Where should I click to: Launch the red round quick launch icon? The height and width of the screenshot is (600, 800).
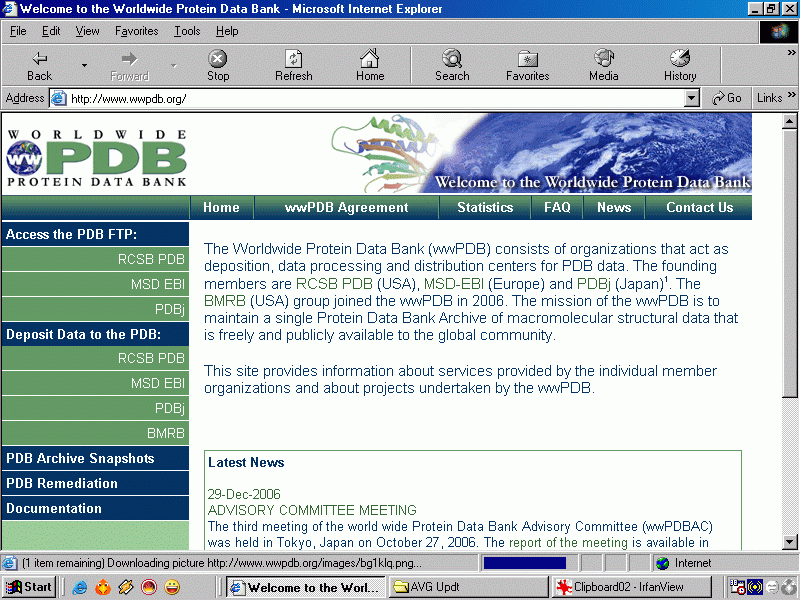pos(149,587)
